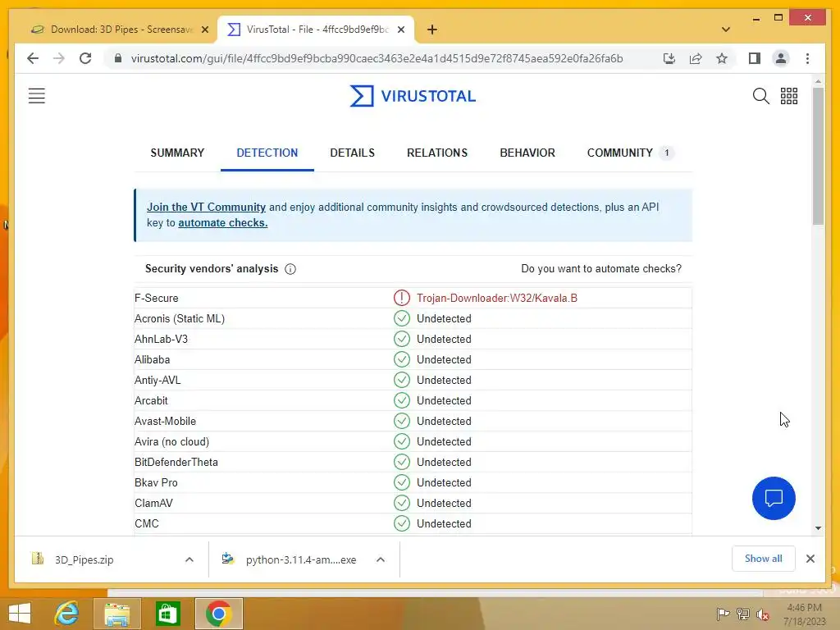Select the DETECTION tab
This screenshot has height=630, width=840.
pos(267,153)
